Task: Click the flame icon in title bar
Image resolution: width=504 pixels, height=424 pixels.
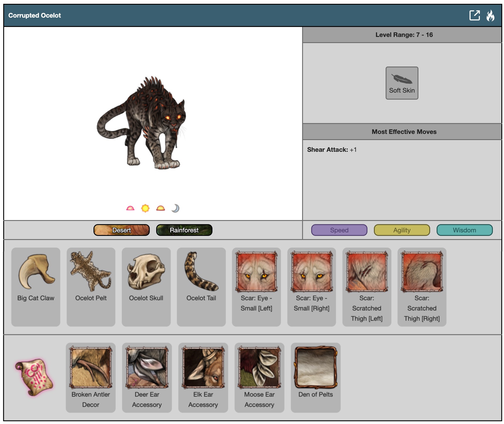Action: 491,16
